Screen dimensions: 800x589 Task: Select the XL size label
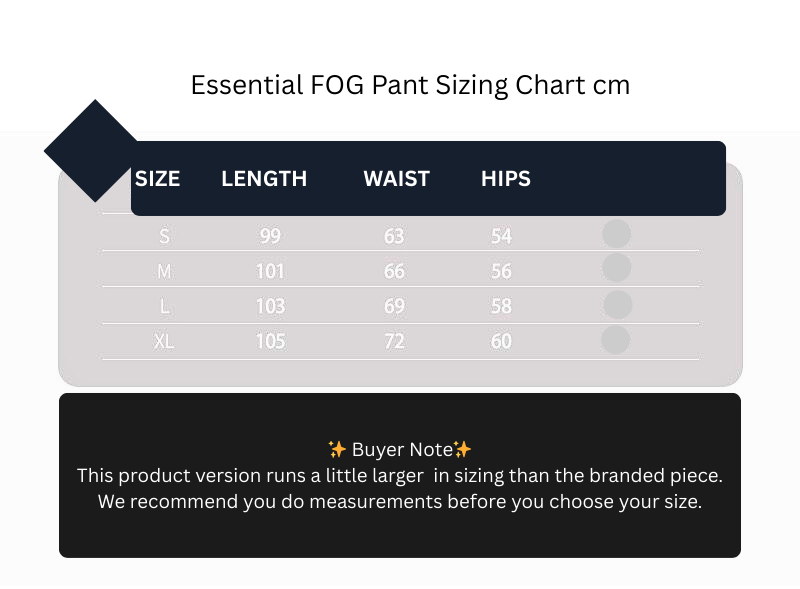164,341
